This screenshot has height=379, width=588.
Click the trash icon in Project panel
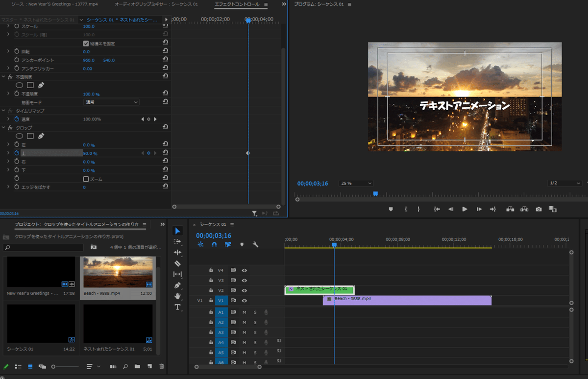162,366
